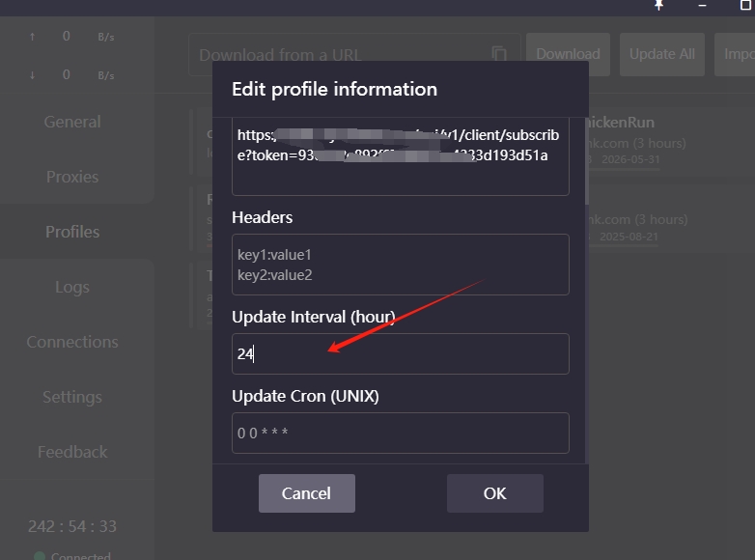
Task: Cancel the Edit profile dialog
Action: pos(306,493)
